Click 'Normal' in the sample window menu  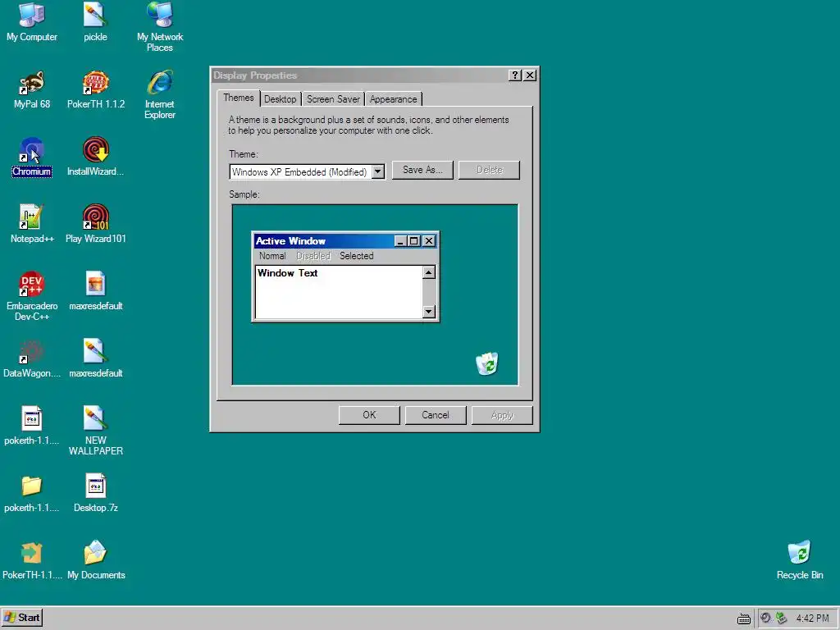coord(272,256)
